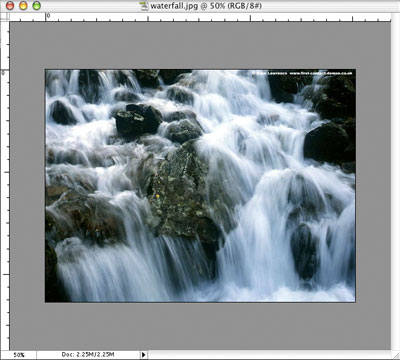Click the Doc: 2.25M/2.25M status readout
Screen dimensions: 400x360
click(88, 354)
